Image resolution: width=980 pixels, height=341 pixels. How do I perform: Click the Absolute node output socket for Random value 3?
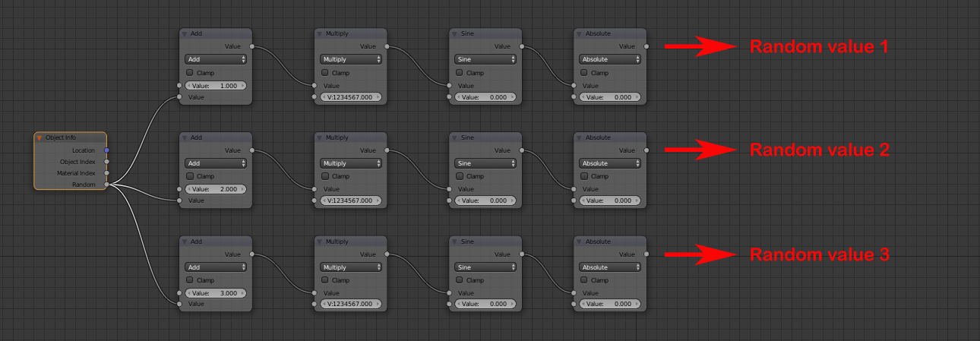coord(646,254)
